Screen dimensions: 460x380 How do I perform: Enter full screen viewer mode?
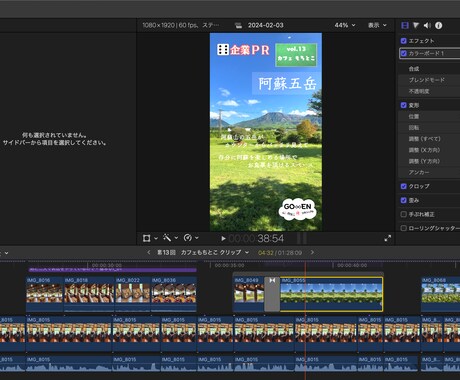(388, 238)
